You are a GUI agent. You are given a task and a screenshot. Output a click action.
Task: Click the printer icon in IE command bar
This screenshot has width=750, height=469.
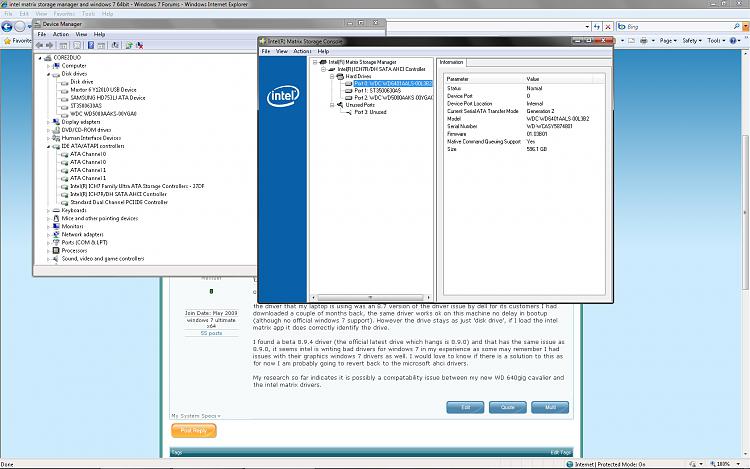pos(643,41)
